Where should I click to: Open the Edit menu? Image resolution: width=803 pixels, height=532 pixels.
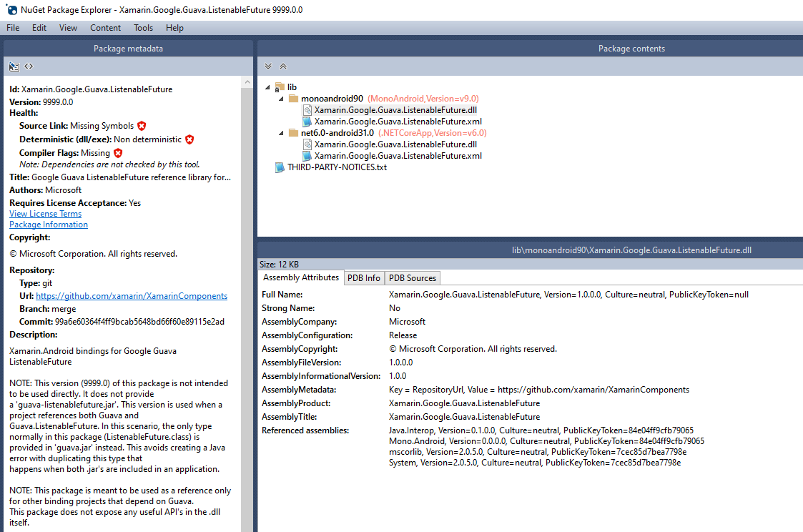click(39, 28)
